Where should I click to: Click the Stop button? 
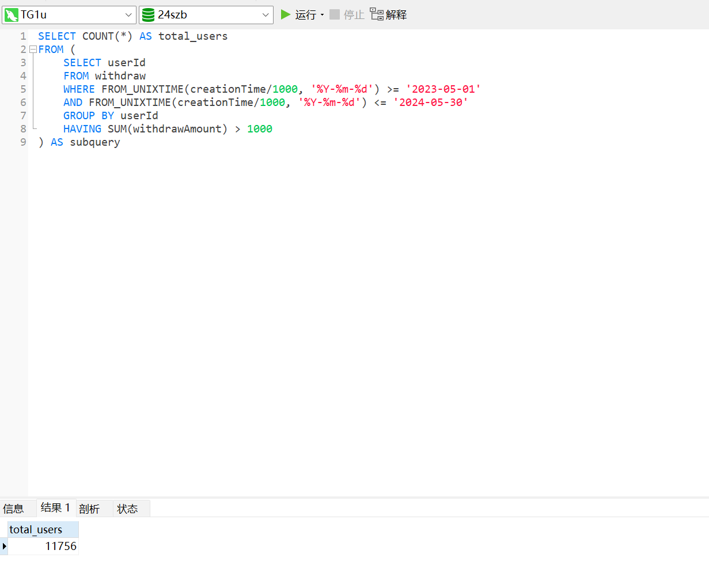pyautogui.click(x=347, y=14)
